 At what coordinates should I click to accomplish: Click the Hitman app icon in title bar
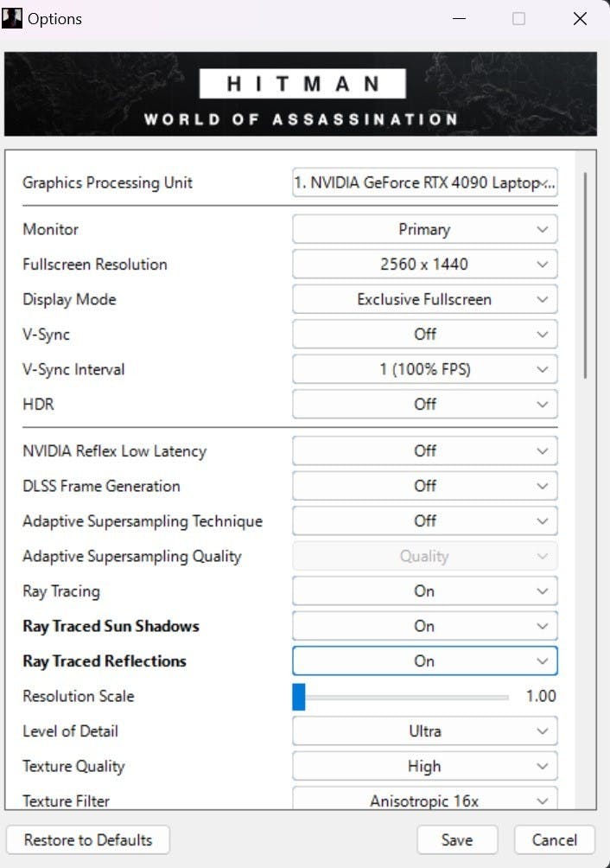pyautogui.click(x=11, y=18)
